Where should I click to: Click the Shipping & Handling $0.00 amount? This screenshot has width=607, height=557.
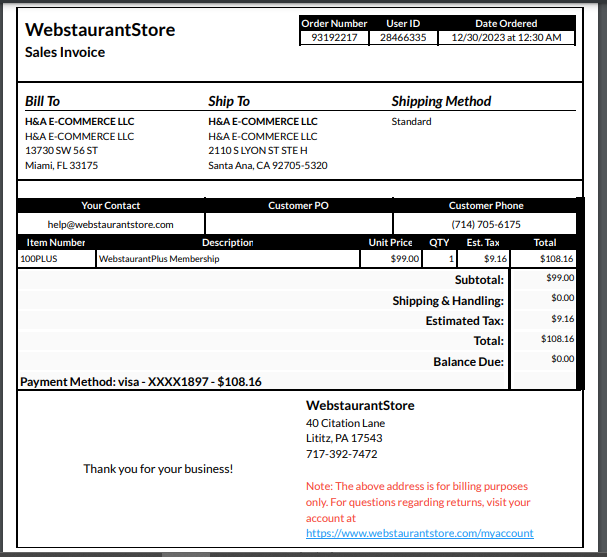[563, 298]
